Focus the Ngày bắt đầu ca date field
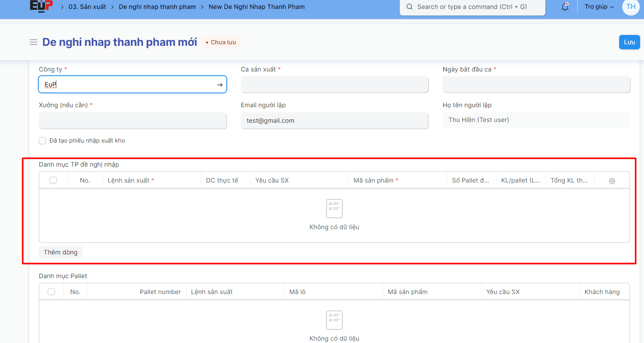Viewport: 644px width, 343px height. click(536, 85)
